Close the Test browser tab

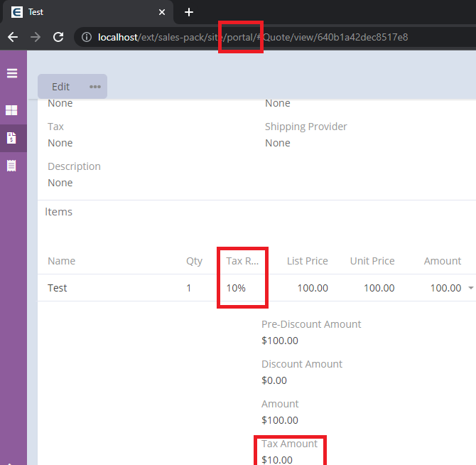[x=162, y=12]
